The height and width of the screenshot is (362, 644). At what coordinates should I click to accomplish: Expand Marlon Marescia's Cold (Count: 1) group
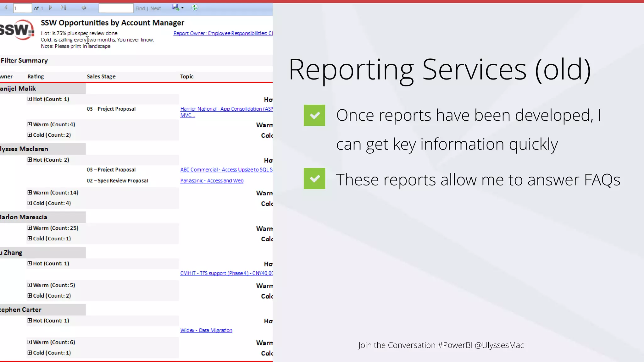[30, 239]
